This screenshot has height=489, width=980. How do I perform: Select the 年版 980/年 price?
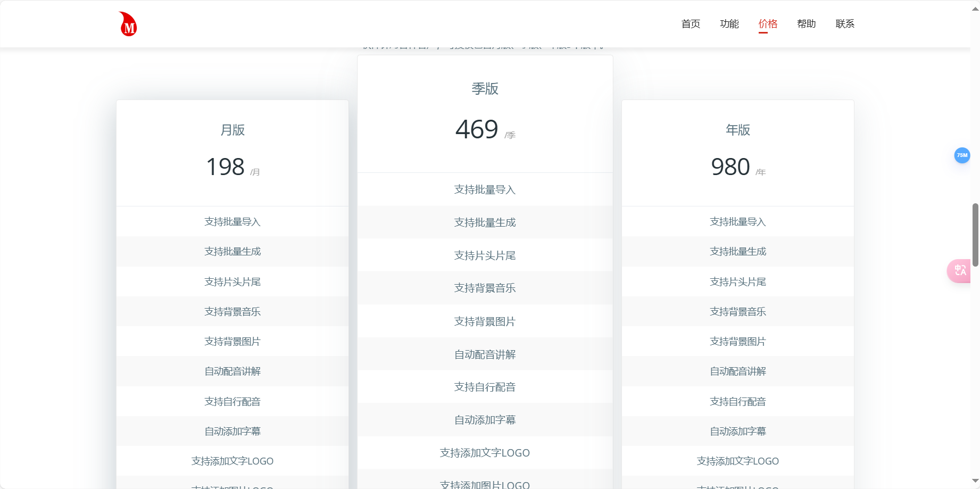tap(737, 167)
